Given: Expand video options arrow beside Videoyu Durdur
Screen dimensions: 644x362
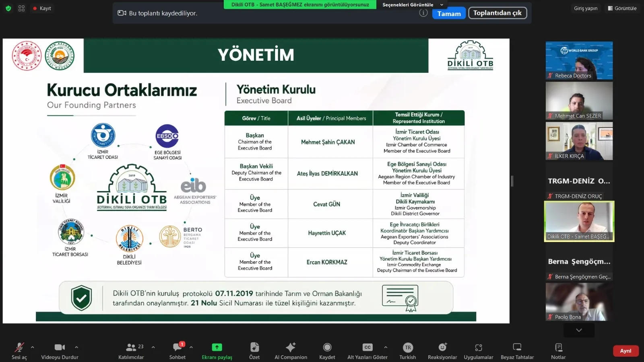Looking at the screenshot, I should point(76,347).
